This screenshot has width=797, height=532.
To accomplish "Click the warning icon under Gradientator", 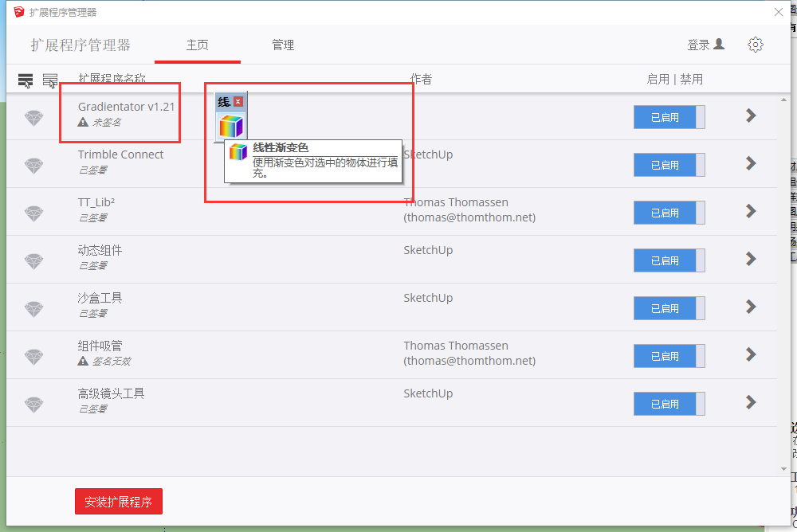I will [x=83, y=122].
